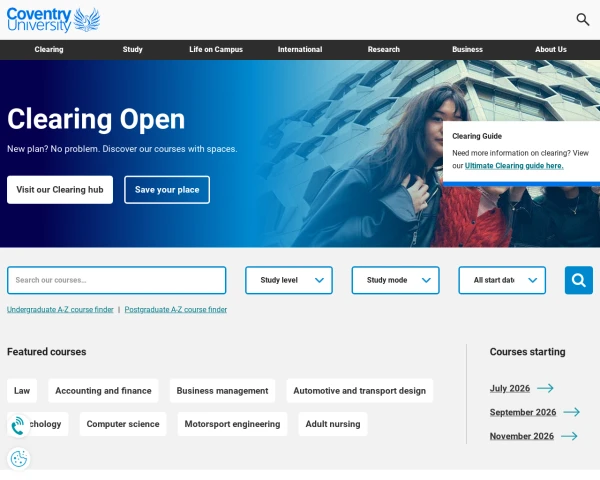Viewport: 600px width, 480px height.
Task: Open the Clearing menu item
Action: pyautogui.click(x=49, y=49)
